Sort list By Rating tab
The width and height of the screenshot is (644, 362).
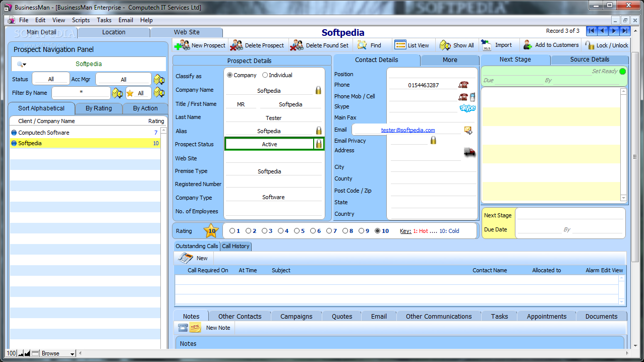pos(99,108)
